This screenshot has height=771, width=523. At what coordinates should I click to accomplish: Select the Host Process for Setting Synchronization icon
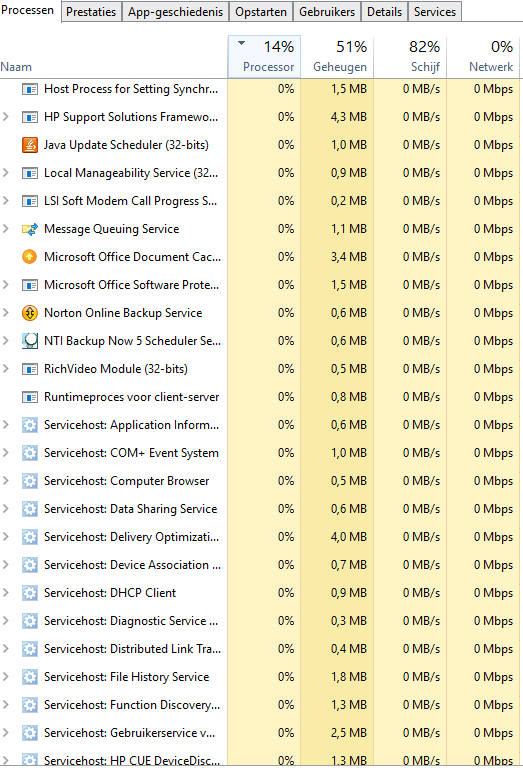click(30, 89)
